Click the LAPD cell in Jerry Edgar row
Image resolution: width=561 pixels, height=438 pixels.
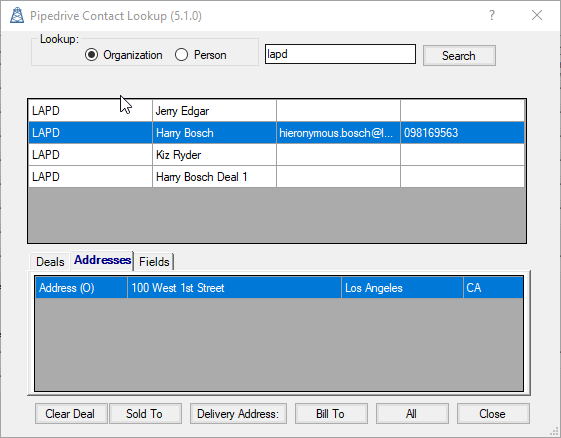click(x=90, y=111)
